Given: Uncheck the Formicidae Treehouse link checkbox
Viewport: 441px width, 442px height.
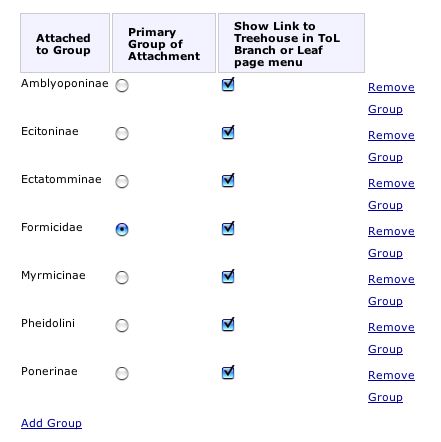Looking at the screenshot, I should 228,228.
